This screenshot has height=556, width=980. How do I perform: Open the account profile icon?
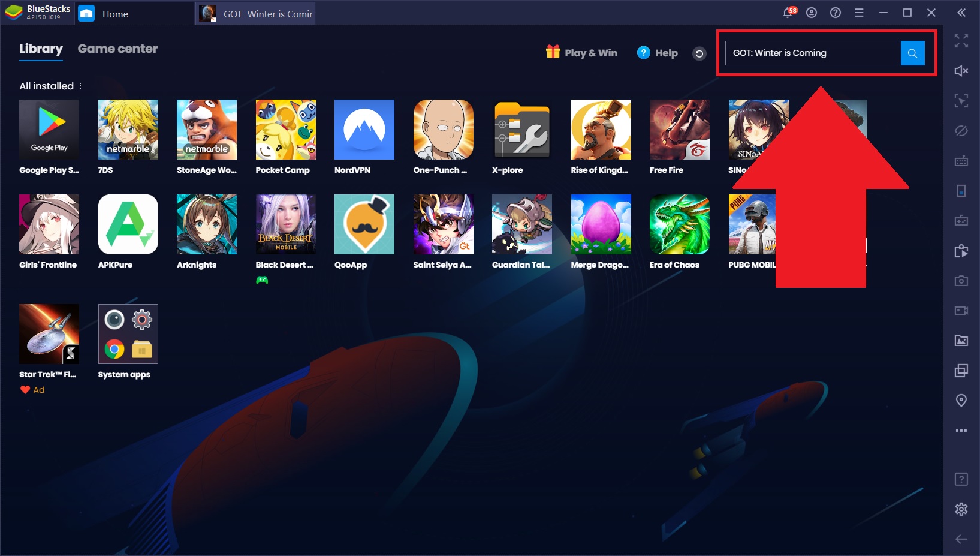click(x=812, y=13)
